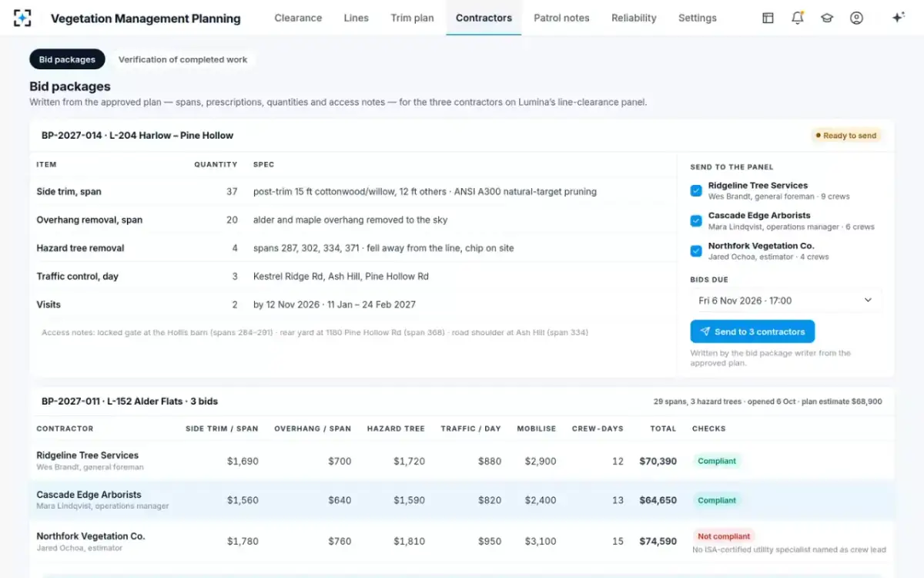
Task: Click the Not compliant badge
Action: 723,536
